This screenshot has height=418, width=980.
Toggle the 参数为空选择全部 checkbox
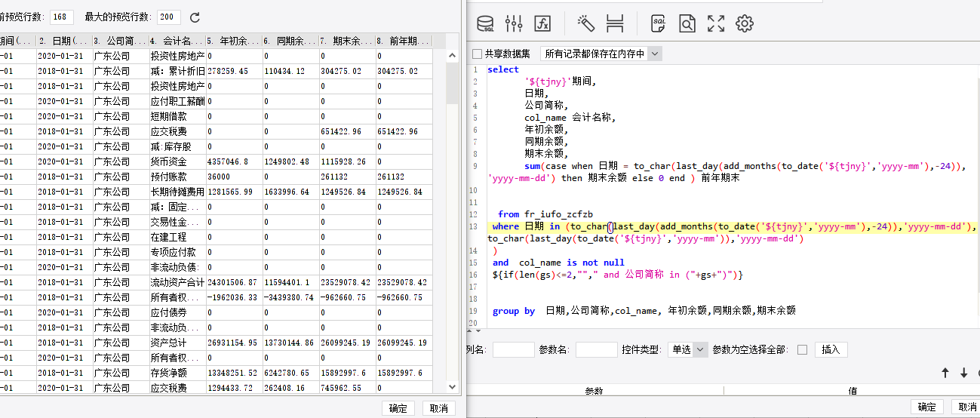tap(802, 349)
